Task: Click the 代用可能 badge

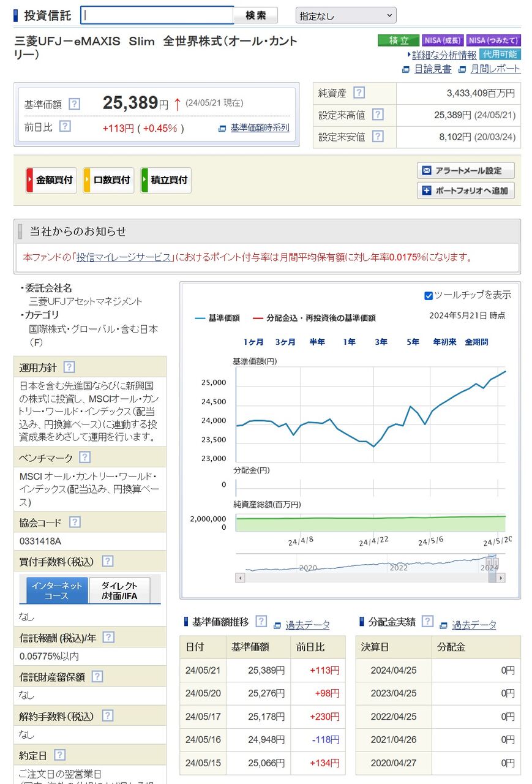Action: [500, 55]
